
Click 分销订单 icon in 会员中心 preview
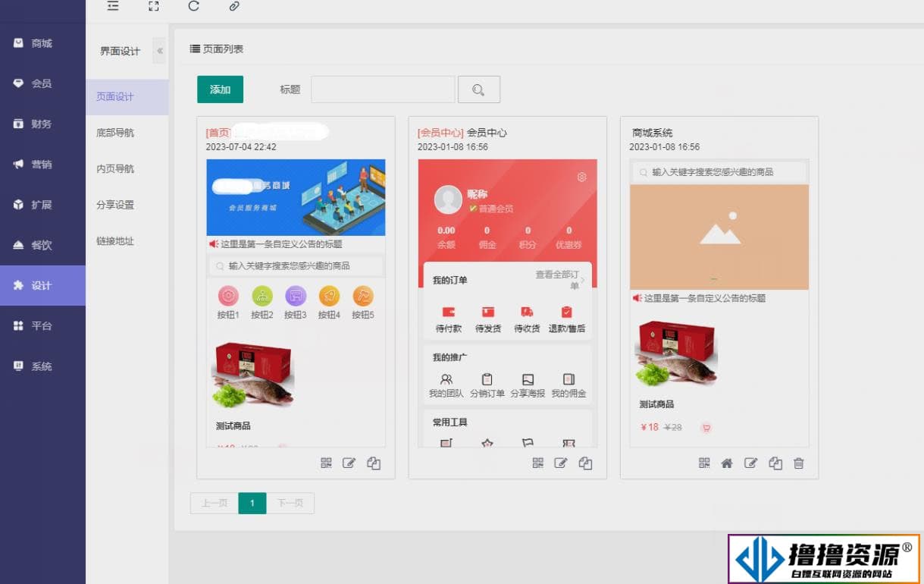pyautogui.click(x=487, y=378)
